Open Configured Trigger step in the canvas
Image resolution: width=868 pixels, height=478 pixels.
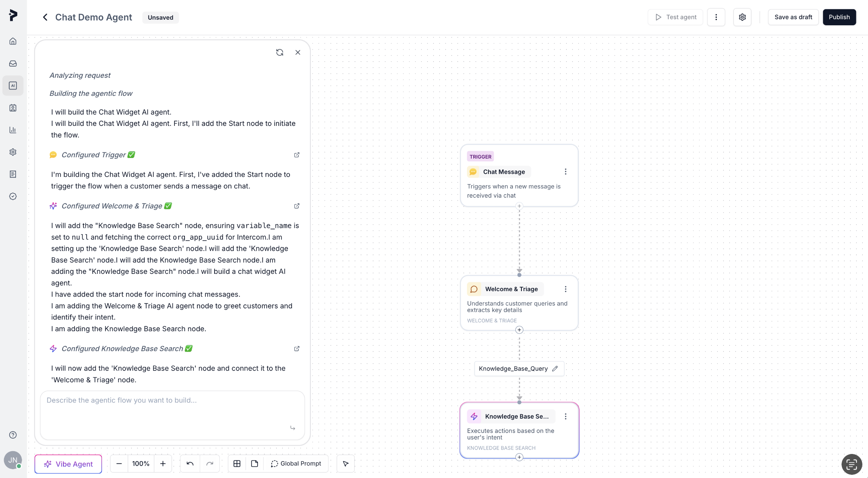click(297, 155)
